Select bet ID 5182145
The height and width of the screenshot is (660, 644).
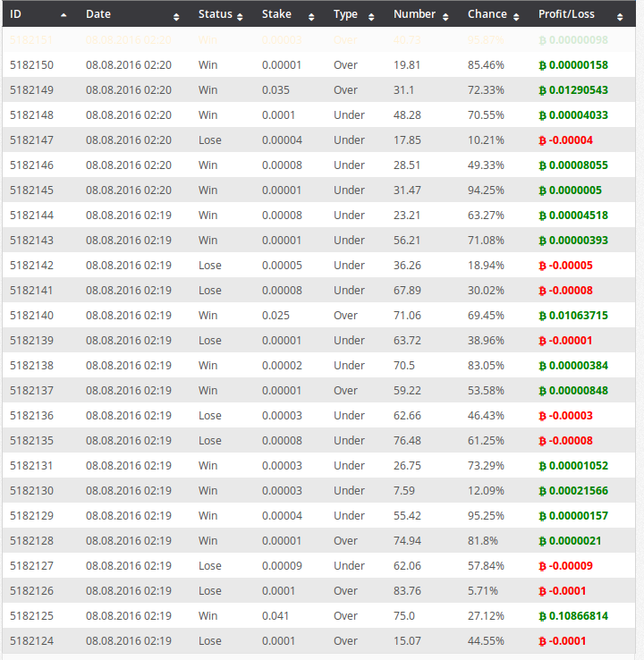31,190
